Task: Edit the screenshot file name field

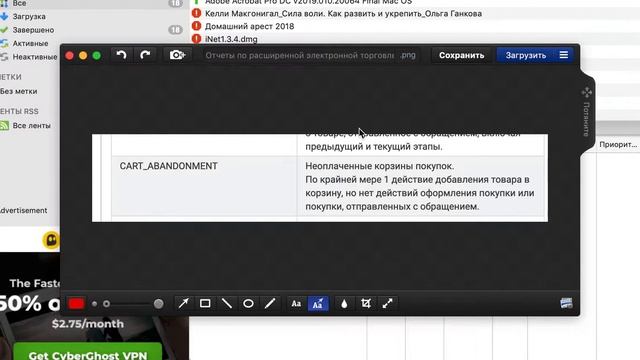Action: point(300,55)
